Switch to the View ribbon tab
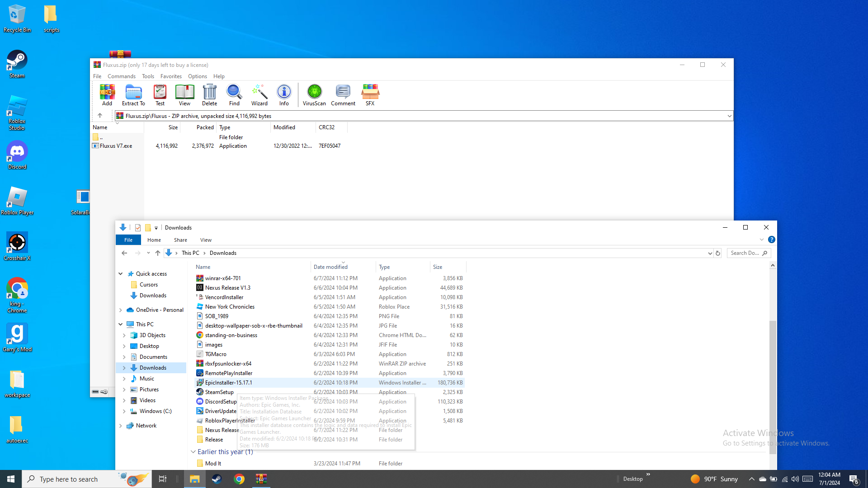The image size is (868, 488). click(206, 240)
